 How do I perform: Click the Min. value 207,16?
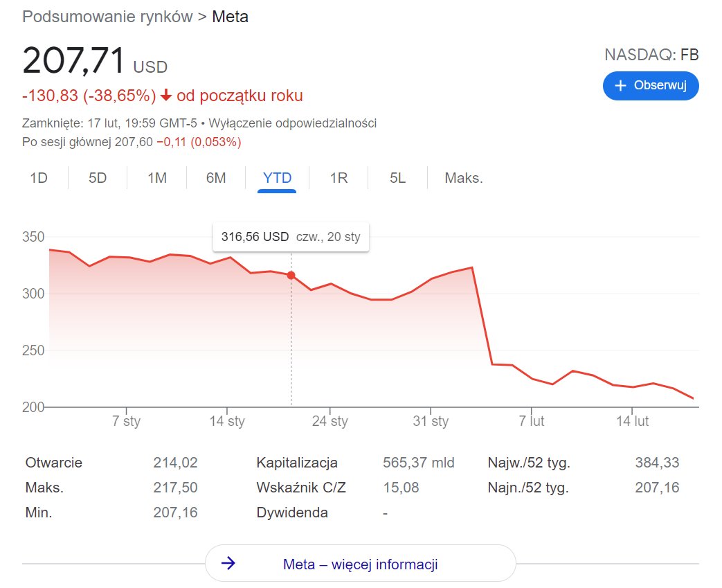pyautogui.click(x=175, y=513)
